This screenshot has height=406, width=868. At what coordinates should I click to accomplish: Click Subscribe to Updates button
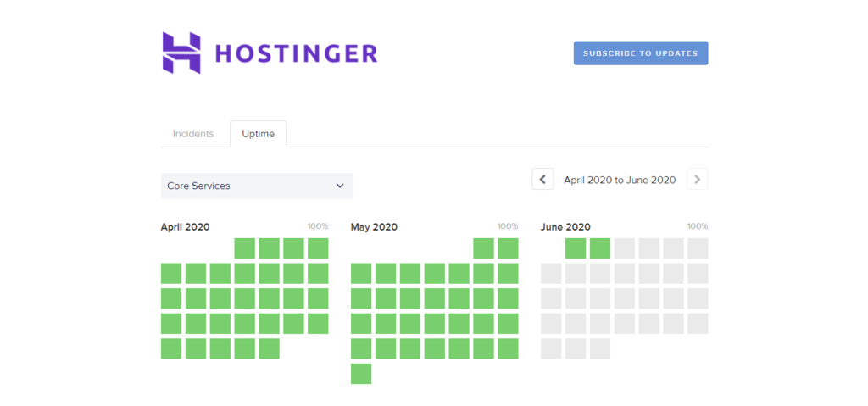click(x=641, y=53)
